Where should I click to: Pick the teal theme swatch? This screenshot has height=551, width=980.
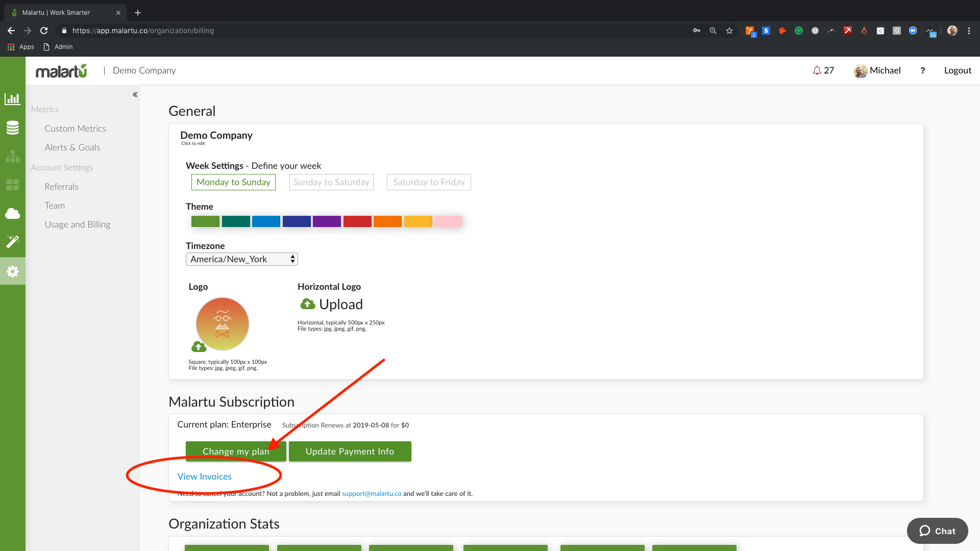(x=236, y=221)
